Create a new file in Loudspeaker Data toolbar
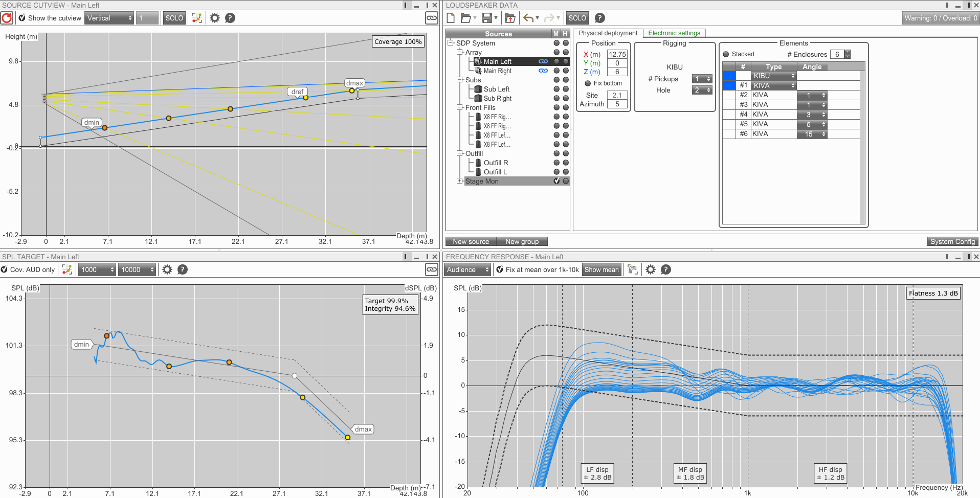This screenshot has width=980, height=498. 451,18
